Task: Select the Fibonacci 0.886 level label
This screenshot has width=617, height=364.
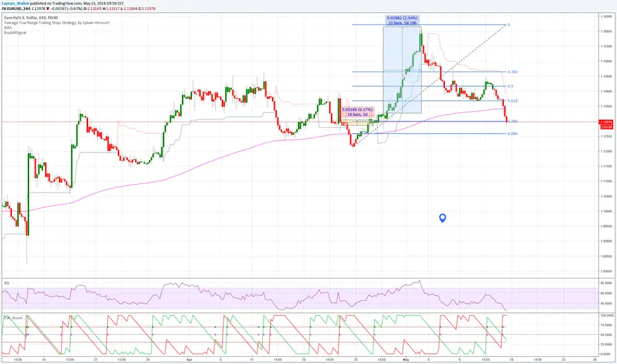Action: pos(512,134)
